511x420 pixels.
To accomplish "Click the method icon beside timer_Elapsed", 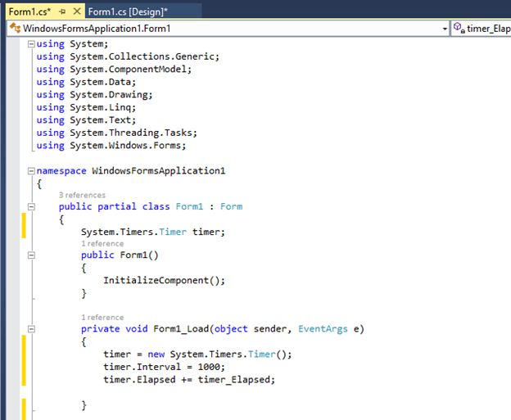I will point(459,28).
